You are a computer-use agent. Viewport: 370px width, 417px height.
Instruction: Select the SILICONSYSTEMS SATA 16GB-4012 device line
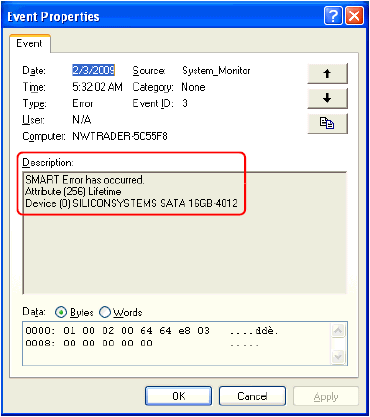pos(131,203)
